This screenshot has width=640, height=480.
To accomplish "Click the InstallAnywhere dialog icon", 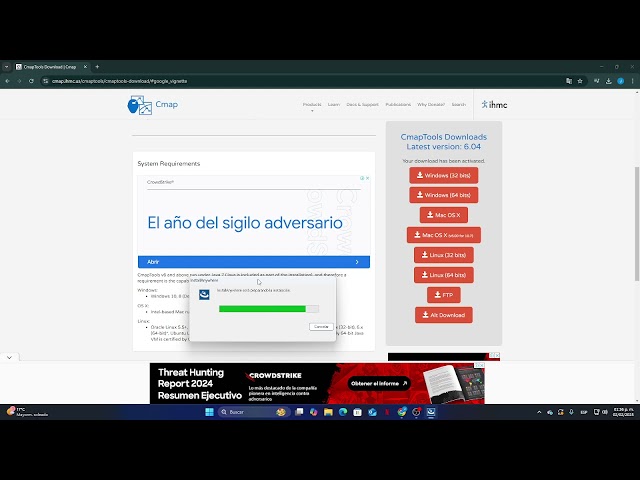I will click(x=204, y=294).
